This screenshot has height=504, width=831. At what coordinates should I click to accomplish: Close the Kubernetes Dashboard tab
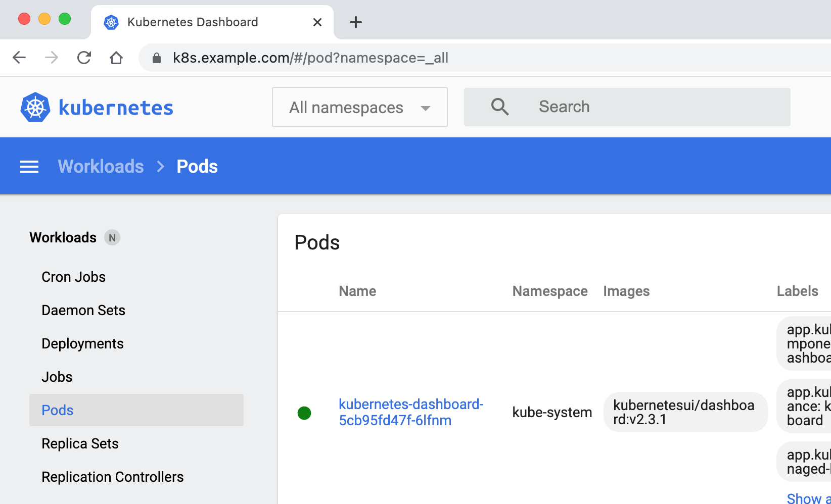click(317, 22)
